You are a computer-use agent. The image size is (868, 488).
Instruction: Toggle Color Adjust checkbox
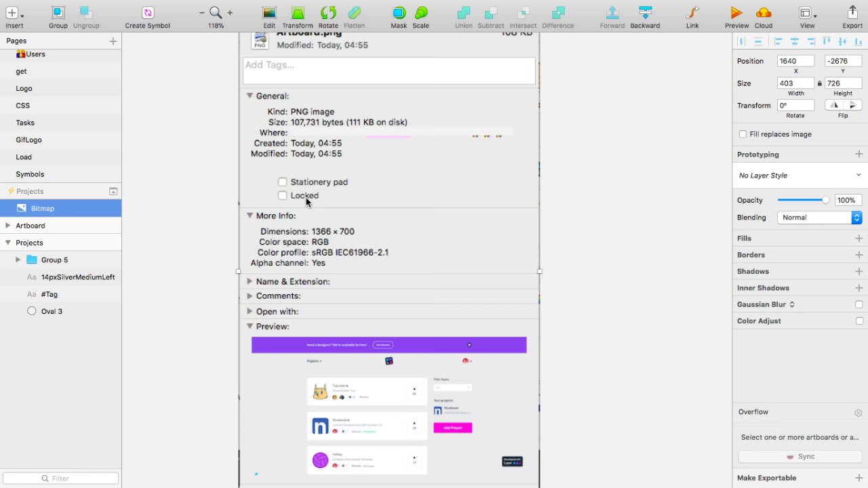pyautogui.click(x=859, y=321)
